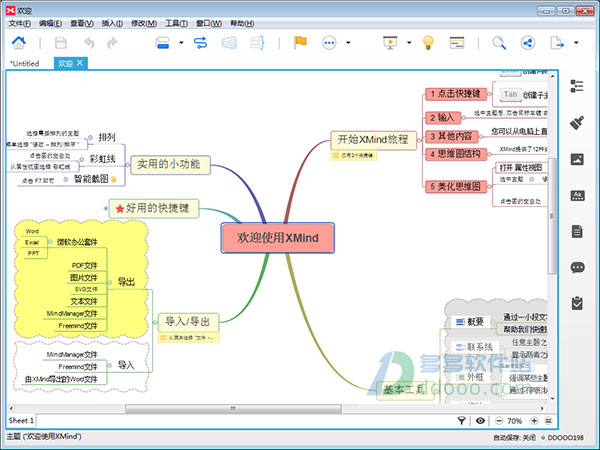This screenshot has height=450, width=600.
Task: Open the more options ellipsis icon
Action: click(329, 43)
